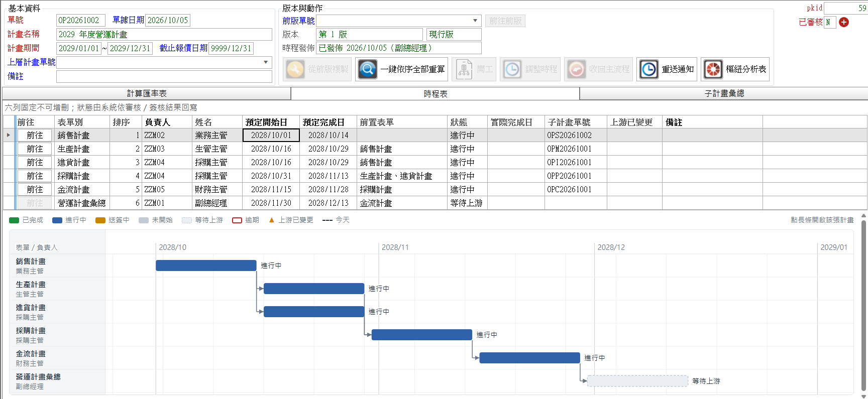The image size is (868, 399).
Task: Select row indicator arrow for 銷售計畫
Action: [x=9, y=135]
